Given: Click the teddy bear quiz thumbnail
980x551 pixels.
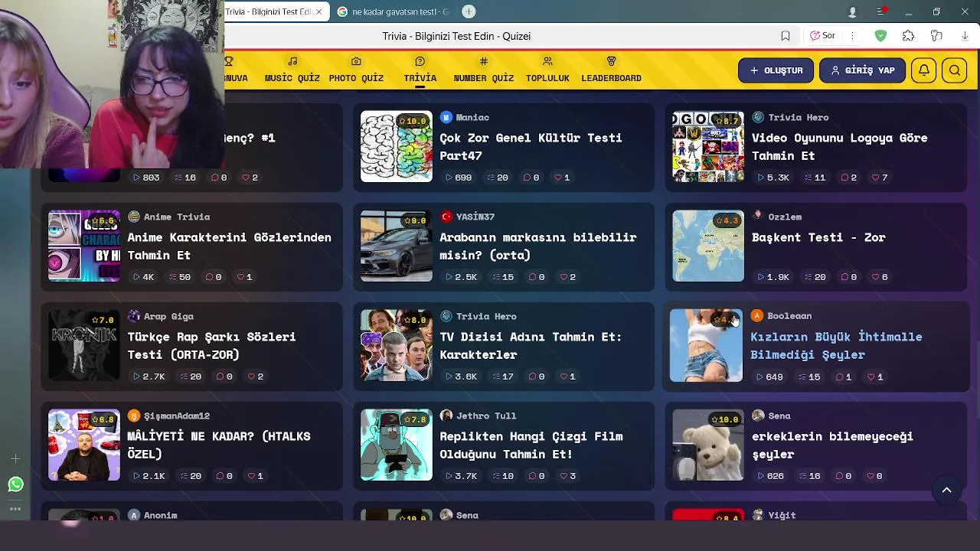Looking at the screenshot, I should 708,445.
